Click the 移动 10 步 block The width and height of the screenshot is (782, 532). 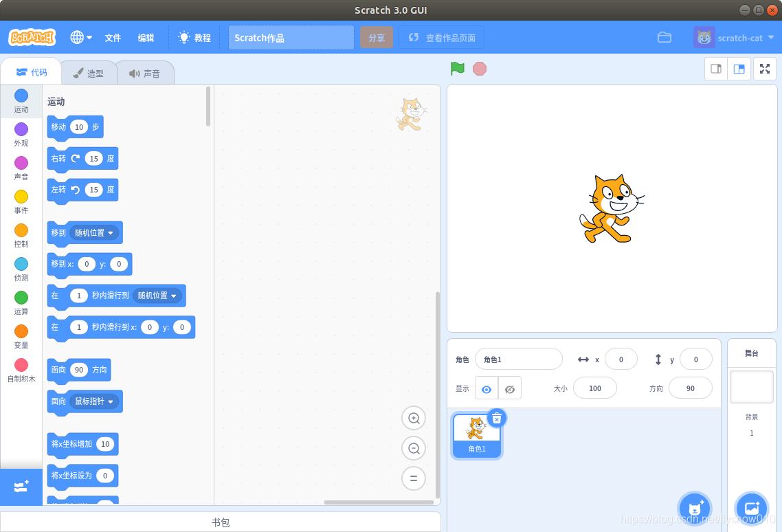point(76,127)
